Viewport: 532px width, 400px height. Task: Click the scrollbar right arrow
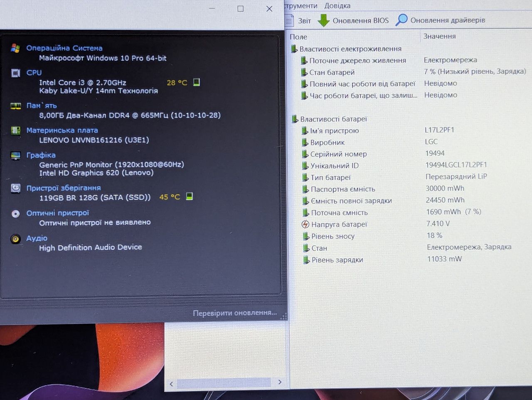tap(280, 382)
